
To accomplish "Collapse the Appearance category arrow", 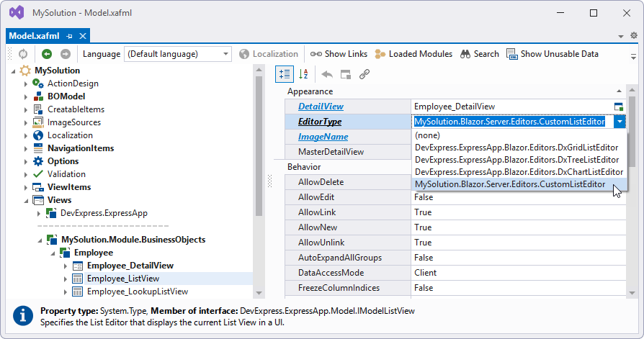I will (x=619, y=91).
